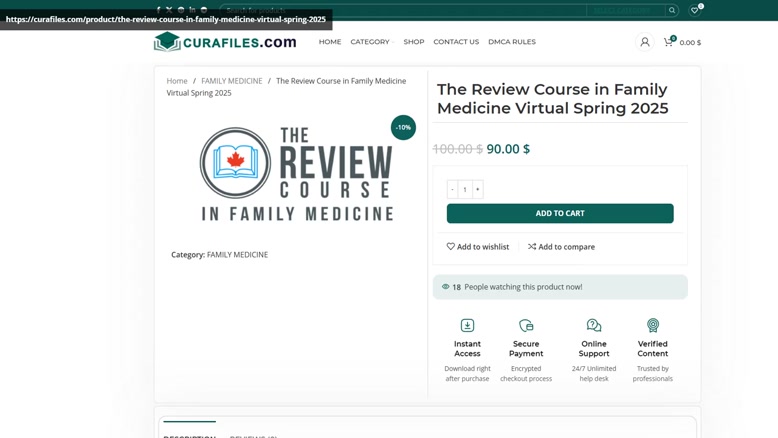Viewport: 778px width, 438px height.
Task: Decrease quantity with minus button
Action: click(x=452, y=189)
